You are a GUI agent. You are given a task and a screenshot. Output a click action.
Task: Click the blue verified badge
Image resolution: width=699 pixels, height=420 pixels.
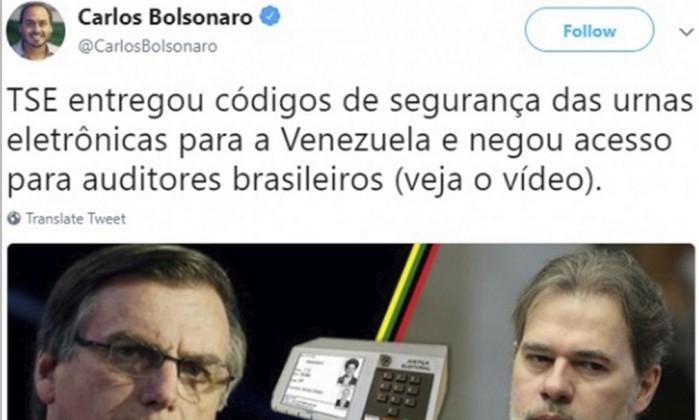[270, 17]
